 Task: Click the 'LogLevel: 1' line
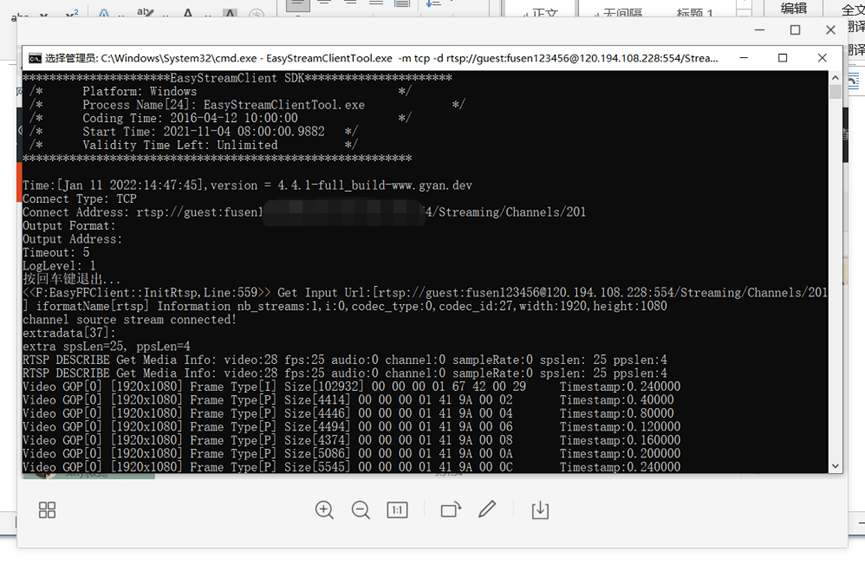pos(59,266)
